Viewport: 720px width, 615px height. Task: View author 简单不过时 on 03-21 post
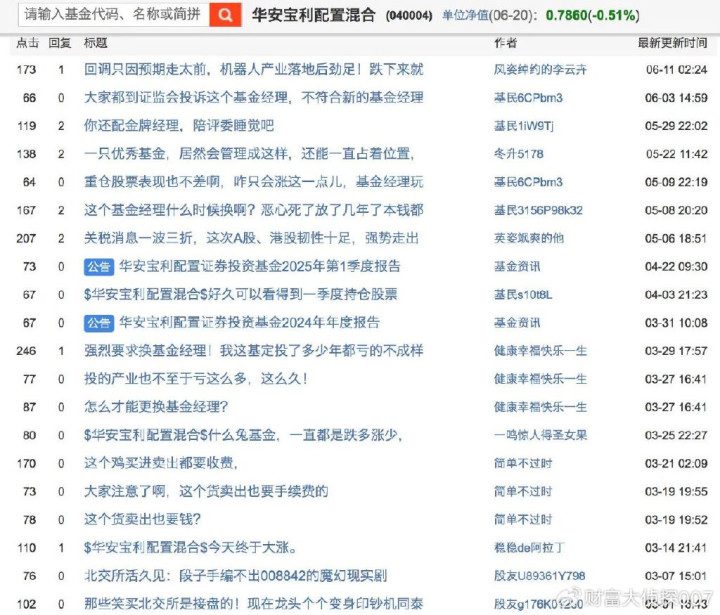523,463
